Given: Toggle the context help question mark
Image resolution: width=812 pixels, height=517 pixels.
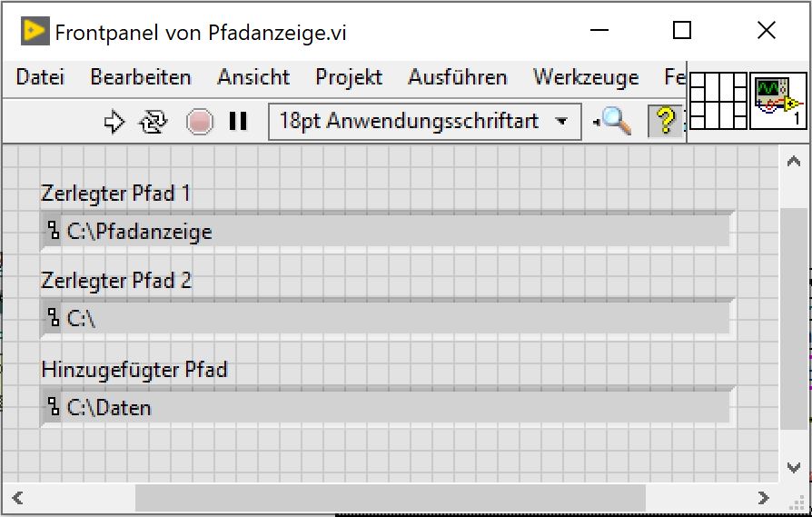Looking at the screenshot, I should click(x=666, y=121).
